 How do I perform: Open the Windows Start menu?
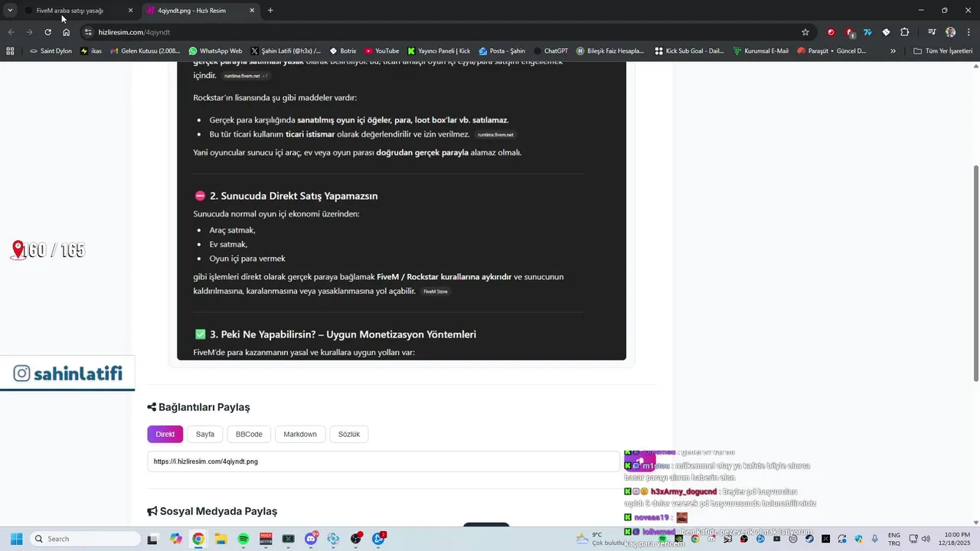pos(16,539)
